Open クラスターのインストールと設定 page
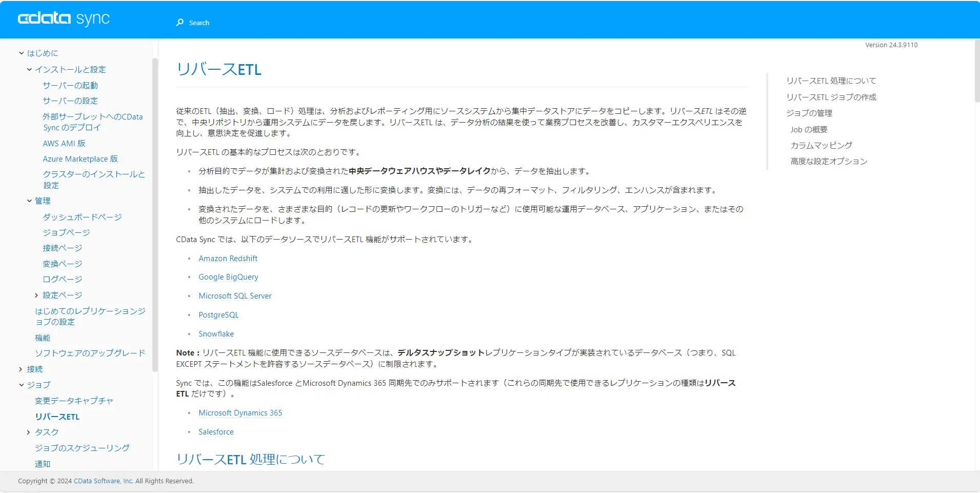 (94, 180)
